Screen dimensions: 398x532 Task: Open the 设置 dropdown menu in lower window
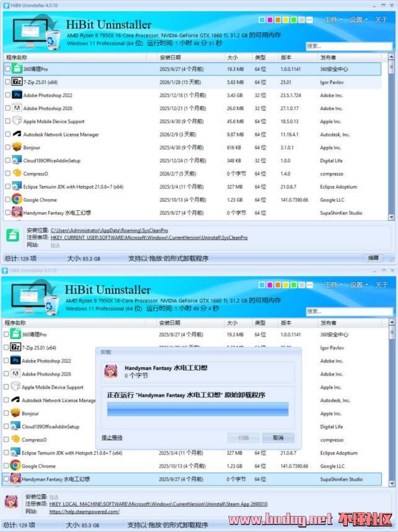(x=359, y=285)
